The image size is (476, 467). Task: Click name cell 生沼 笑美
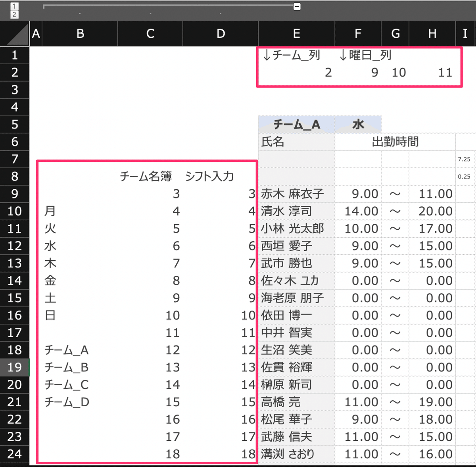[x=296, y=350]
